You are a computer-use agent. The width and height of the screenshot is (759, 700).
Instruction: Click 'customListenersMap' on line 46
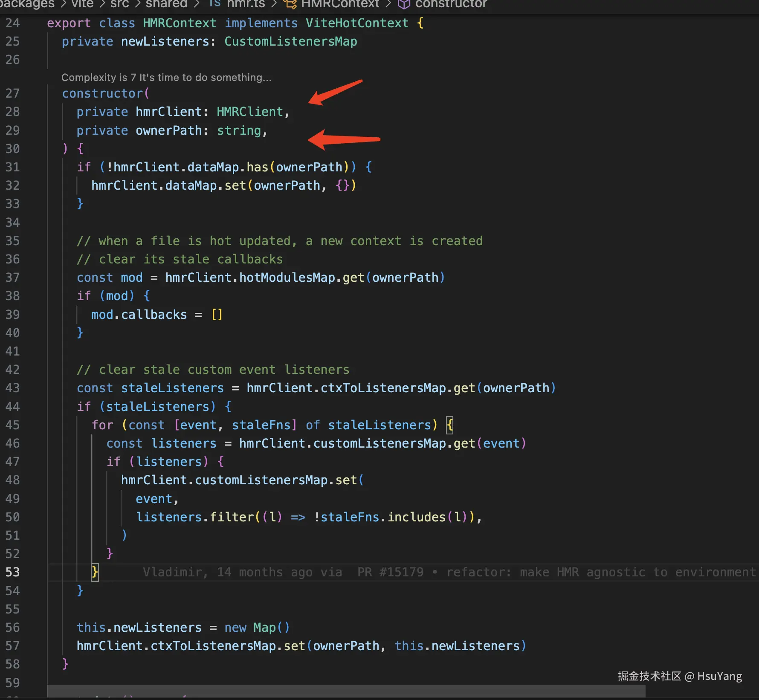click(x=379, y=443)
